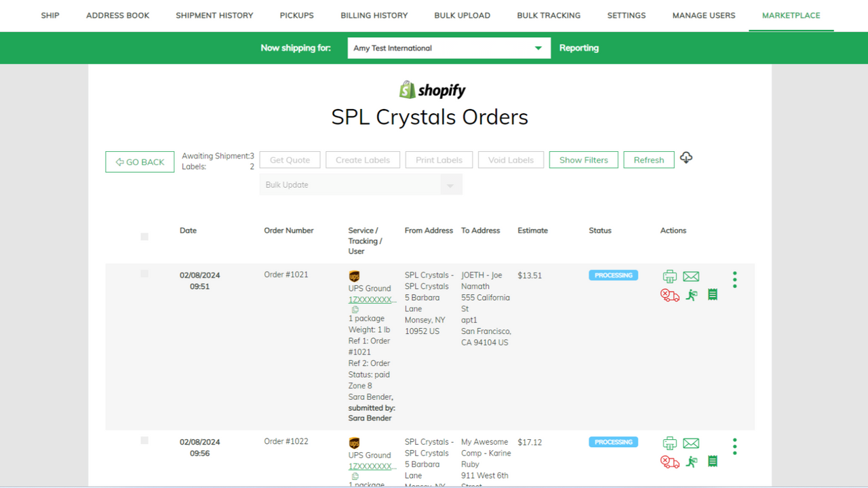Open three-dot menu for Order #1021
Image resolution: width=868 pixels, height=488 pixels.
click(x=735, y=280)
